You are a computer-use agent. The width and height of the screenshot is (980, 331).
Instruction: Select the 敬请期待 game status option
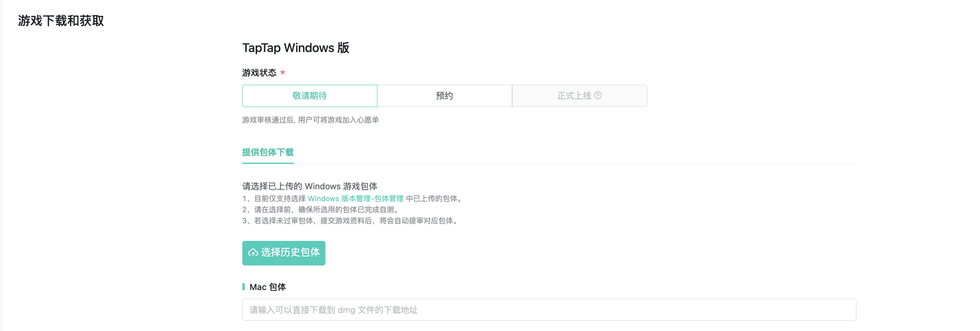[x=309, y=96]
